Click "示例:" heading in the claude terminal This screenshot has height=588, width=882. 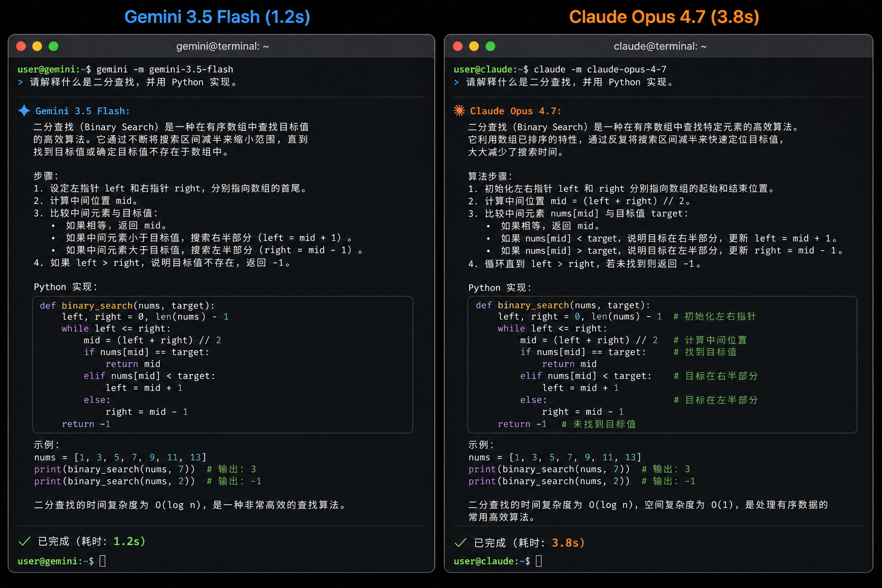(x=481, y=444)
